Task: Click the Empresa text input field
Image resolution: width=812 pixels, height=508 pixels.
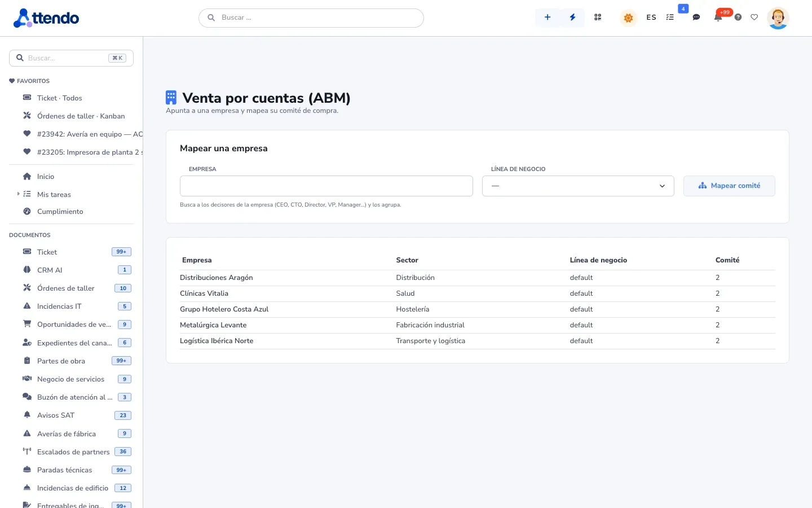Action: coord(326,186)
